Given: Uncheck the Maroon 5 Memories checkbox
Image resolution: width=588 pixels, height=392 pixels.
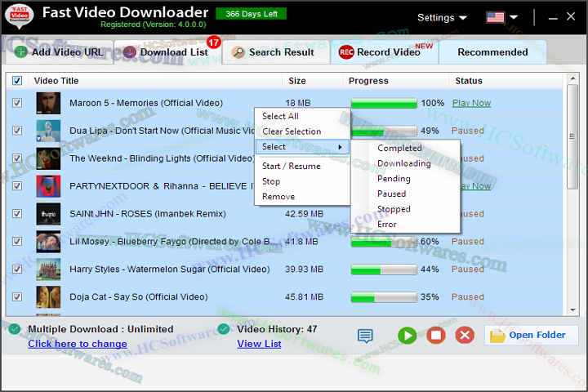Looking at the screenshot, I should [x=17, y=103].
